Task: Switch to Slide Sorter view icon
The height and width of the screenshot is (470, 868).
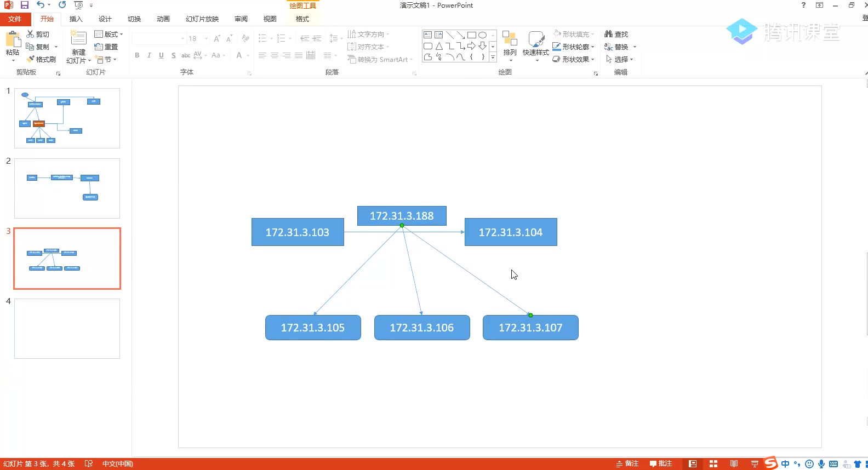Action: click(x=713, y=463)
